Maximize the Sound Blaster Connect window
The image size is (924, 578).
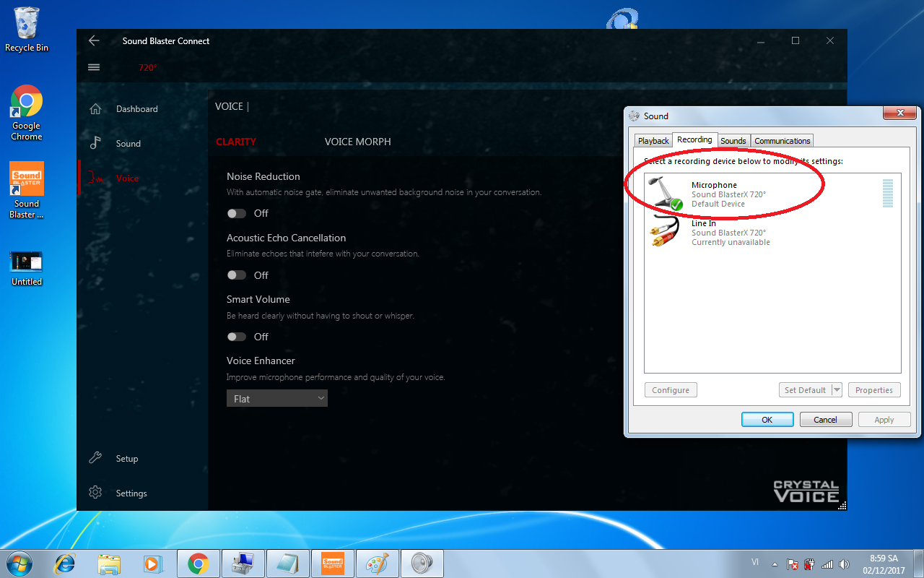tap(796, 41)
